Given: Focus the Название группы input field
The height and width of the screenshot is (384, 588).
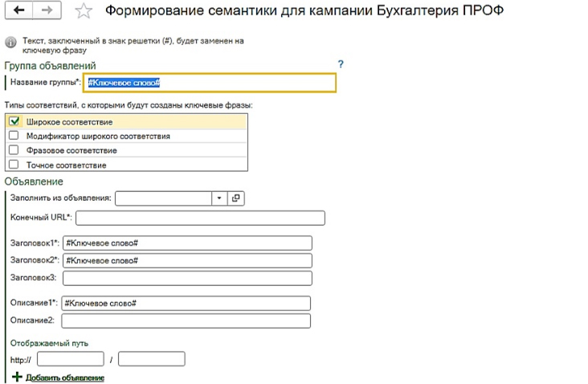Looking at the screenshot, I should [210, 83].
